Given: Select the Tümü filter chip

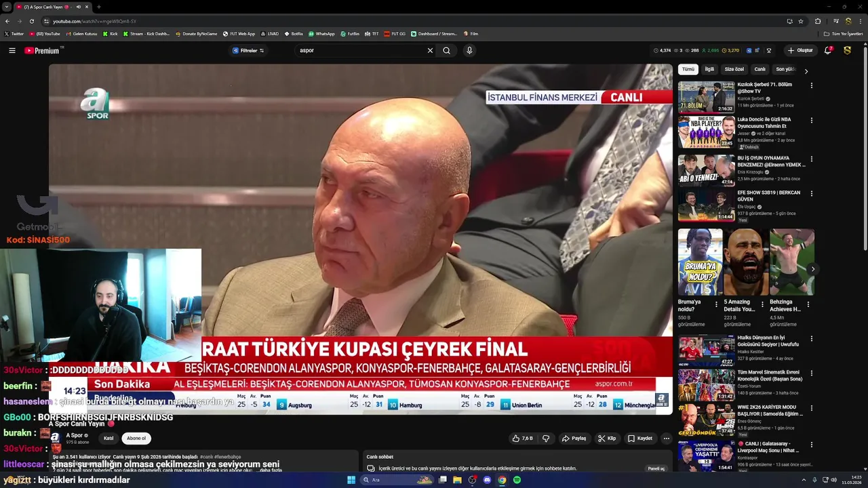Looking at the screenshot, I should [688, 69].
